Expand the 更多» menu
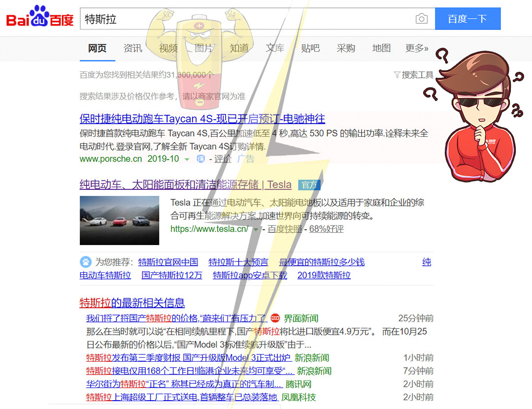This screenshot has width=532, height=409. click(416, 48)
